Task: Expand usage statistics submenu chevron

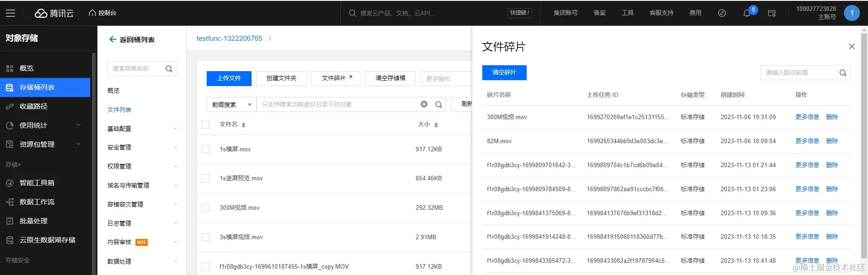Action: pyautogui.click(x=78, y=125)
